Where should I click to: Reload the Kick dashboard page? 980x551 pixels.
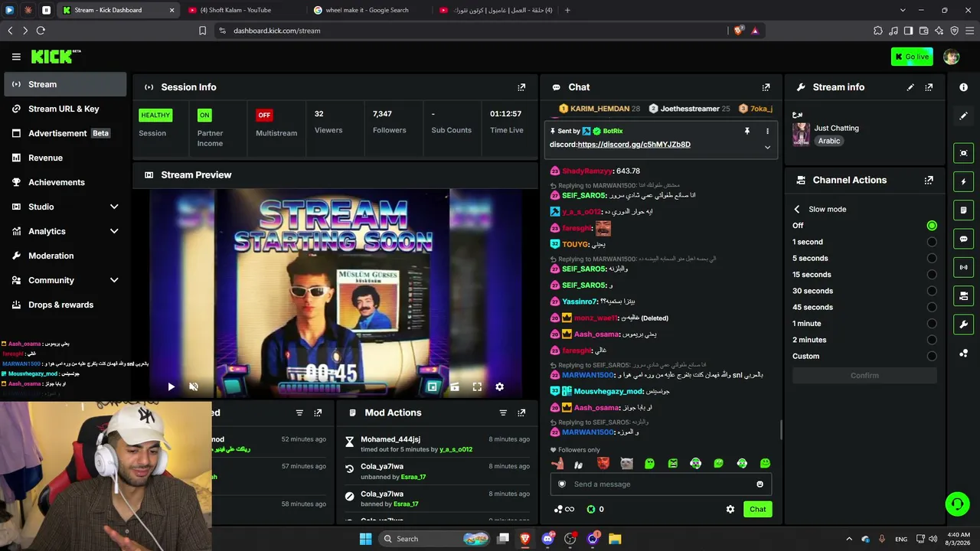point(41,31)
